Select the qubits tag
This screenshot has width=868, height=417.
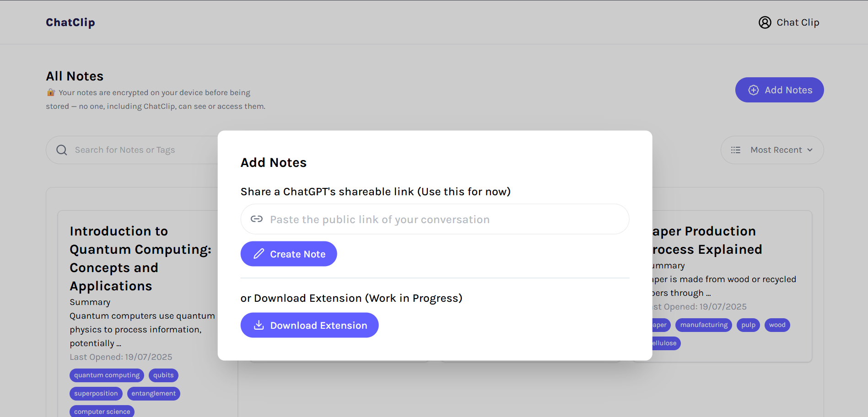point(163,375)
